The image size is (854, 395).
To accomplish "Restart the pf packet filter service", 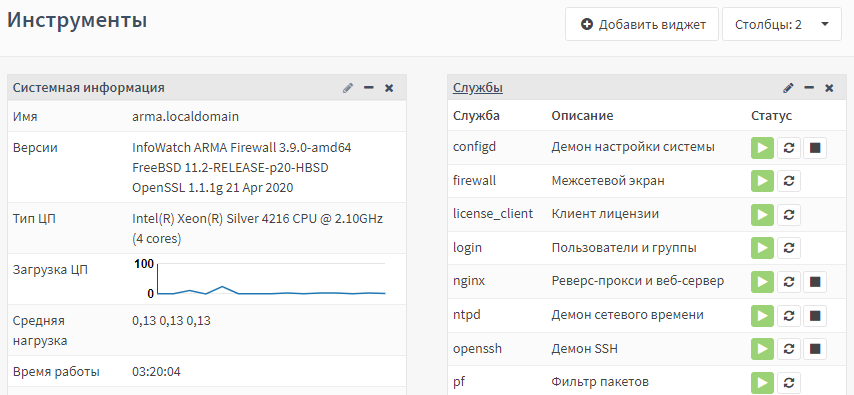I will [789, 382].
